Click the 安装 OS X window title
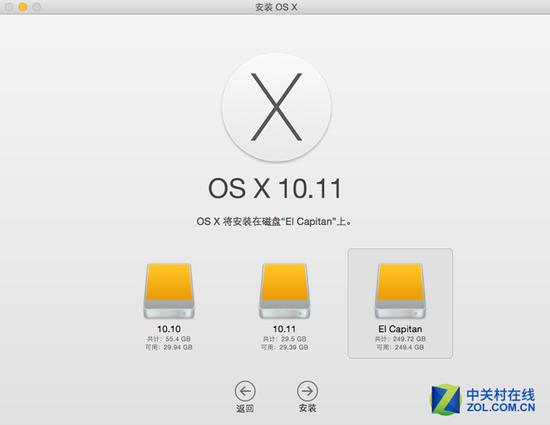This screenshot has width=550, height=425. click(276, 7)
